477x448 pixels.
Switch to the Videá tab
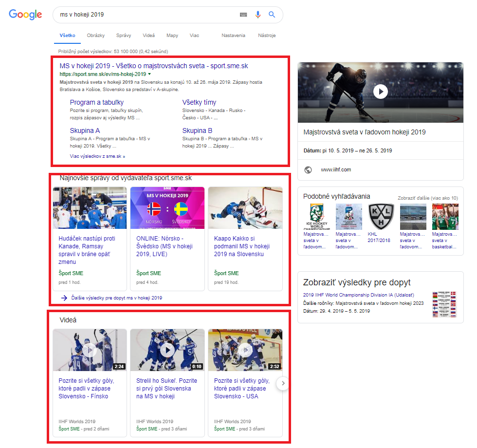click(x=148, y=35)
